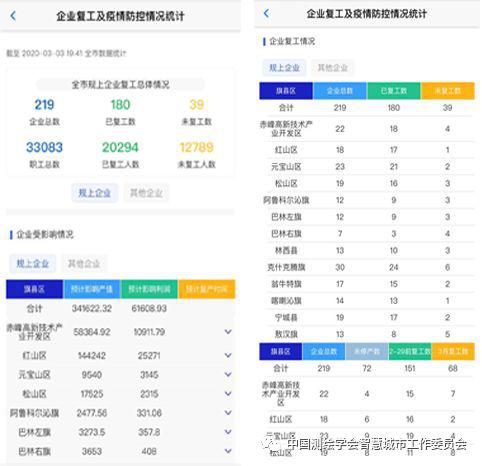Click the orange 未复工数 column header
The width and height of the screenshot is (482, 466).
[x=448, y=91]
